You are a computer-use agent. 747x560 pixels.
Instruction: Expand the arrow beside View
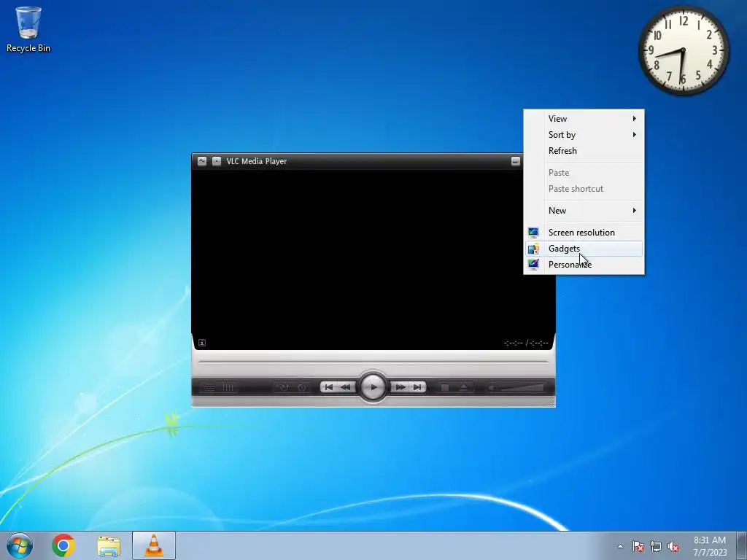(x=634, y=119)
